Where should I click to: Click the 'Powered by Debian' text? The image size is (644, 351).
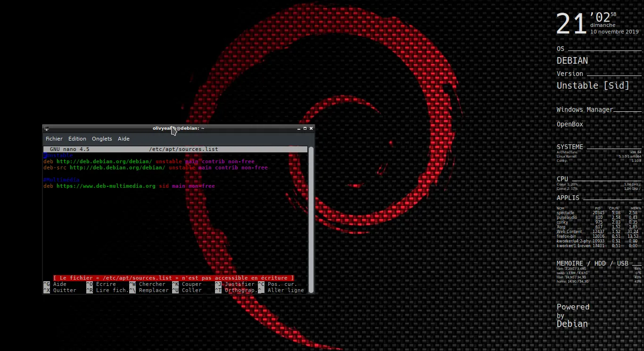point(573,315)
